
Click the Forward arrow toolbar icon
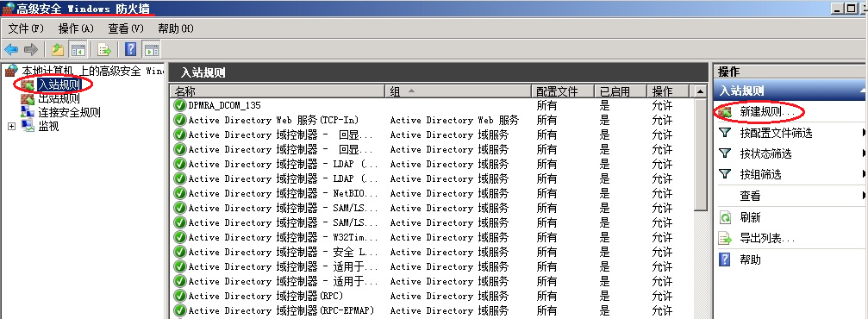coord(30,50)
